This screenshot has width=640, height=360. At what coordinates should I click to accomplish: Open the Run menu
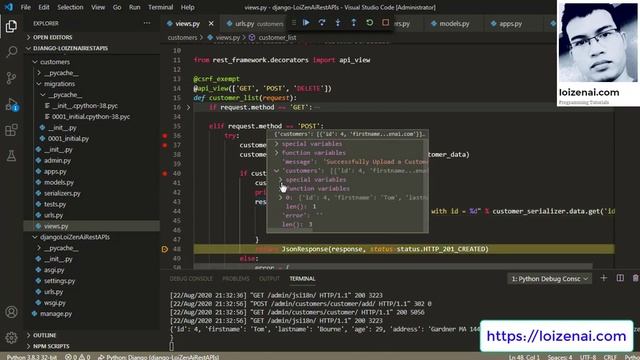(134, 7)
